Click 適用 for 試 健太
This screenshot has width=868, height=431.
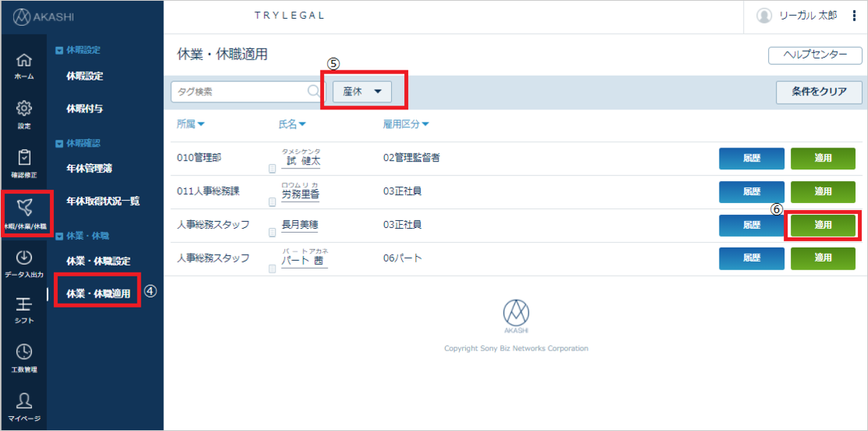pos(824,159)
